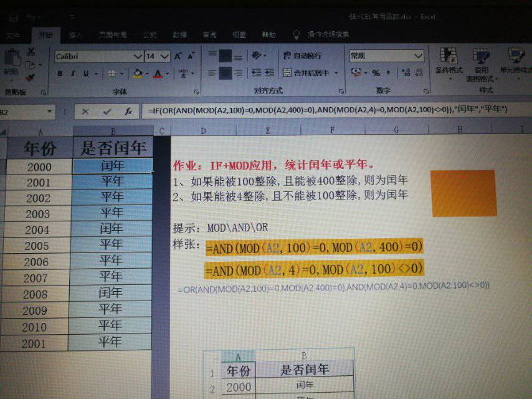Cancel formula entry with X icon
This screenshot has height=399, width=532.
pyautogui.click(x=85, y=112)
